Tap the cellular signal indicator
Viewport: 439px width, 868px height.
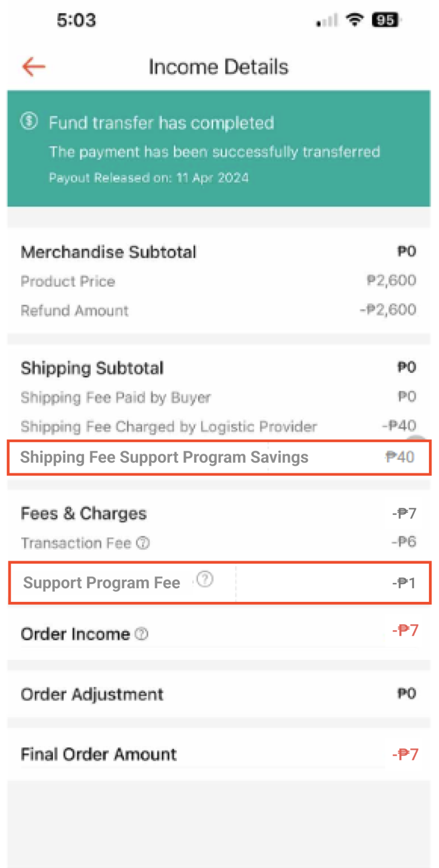[x=327, y=20]
